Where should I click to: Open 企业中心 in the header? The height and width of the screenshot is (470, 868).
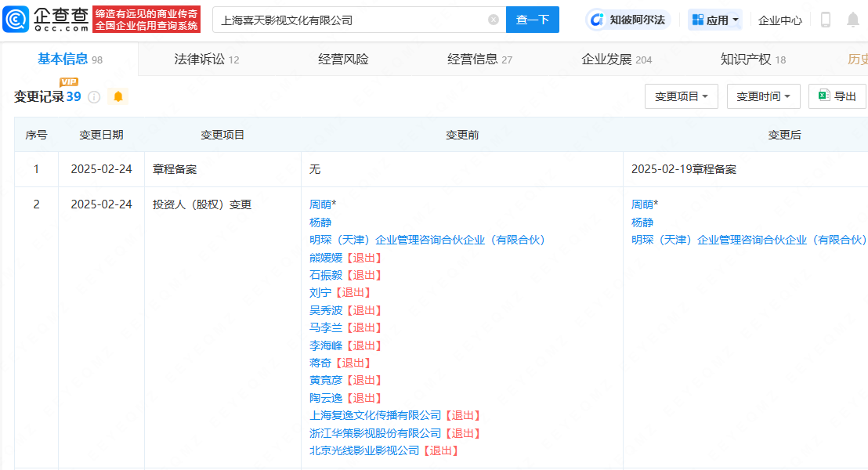[780, 20]
